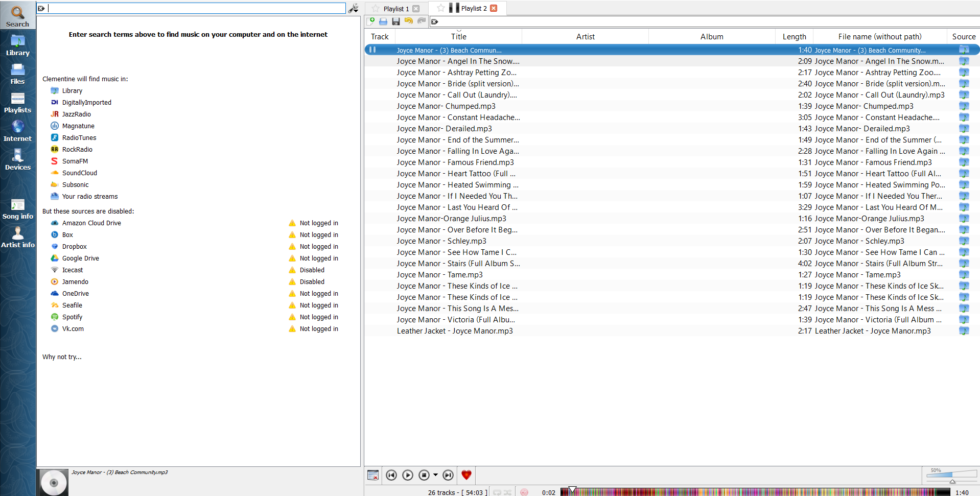Select SoundCloud in music sources list
980x496 pixels.
(x=79, y=173)
